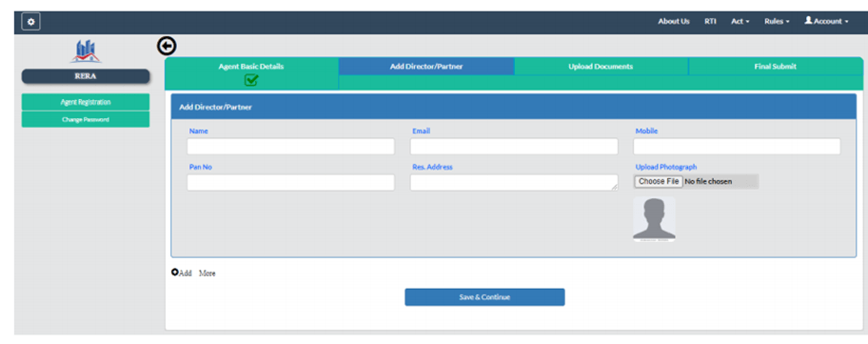This screenshot has width=868, height=344.
Task: Click the 'No file chosen' text
Action: (708, 181)
